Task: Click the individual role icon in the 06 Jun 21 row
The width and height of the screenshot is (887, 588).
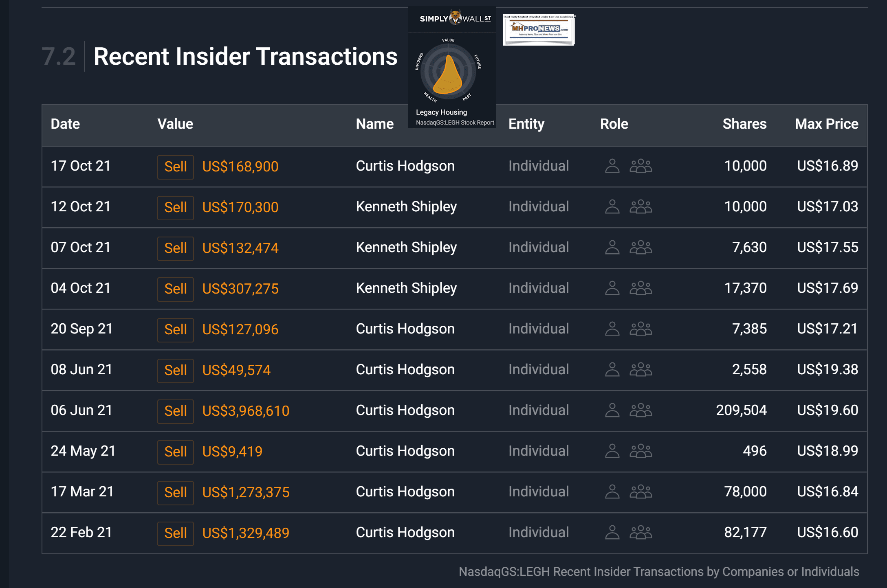Action: coord(612,410)
